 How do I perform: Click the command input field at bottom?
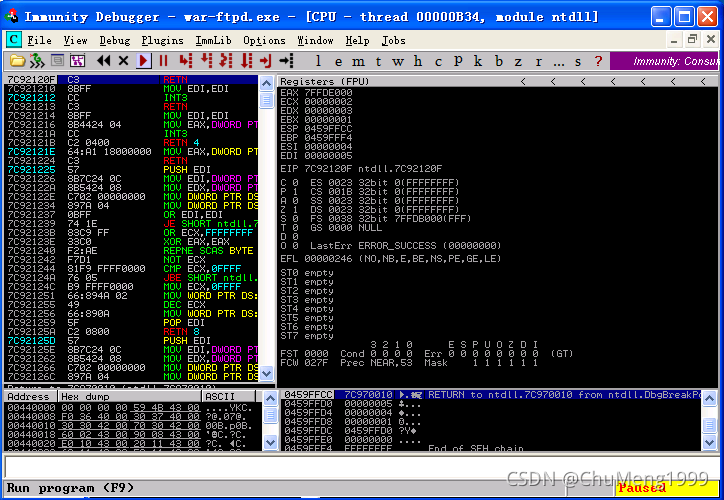(x=361, y=466)
